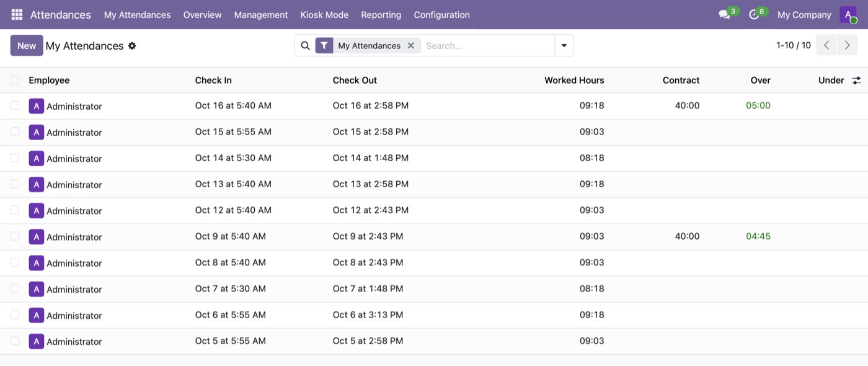
Task: Select the Oct 8 attendance row checkbox
Action: (15, 262)
